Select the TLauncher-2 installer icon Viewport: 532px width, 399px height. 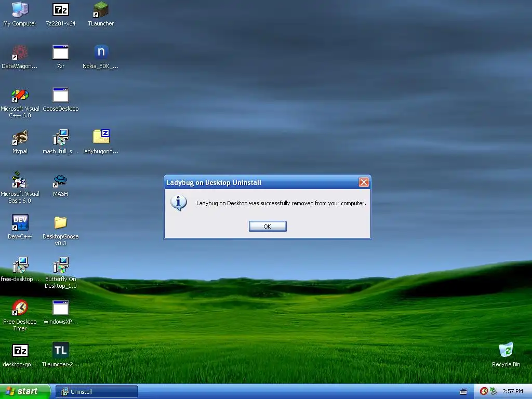[61, 350]
